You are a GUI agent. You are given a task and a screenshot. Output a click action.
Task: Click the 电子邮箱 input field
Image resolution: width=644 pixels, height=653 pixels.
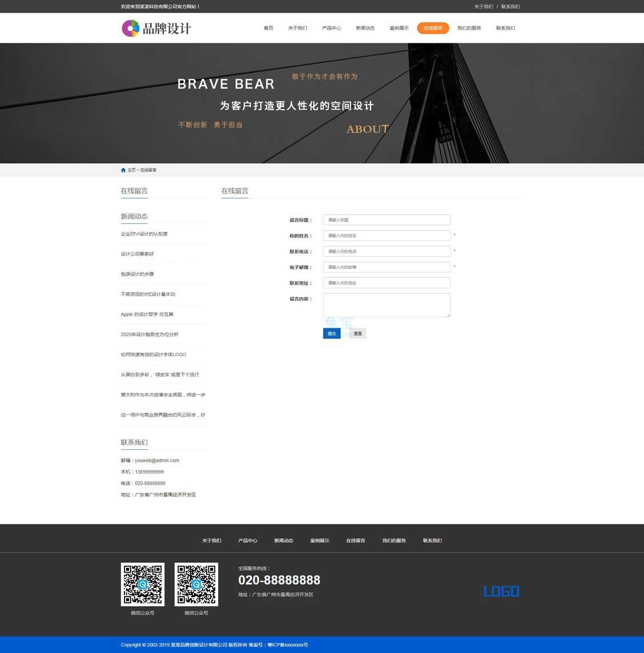click(x=387, y=267)
